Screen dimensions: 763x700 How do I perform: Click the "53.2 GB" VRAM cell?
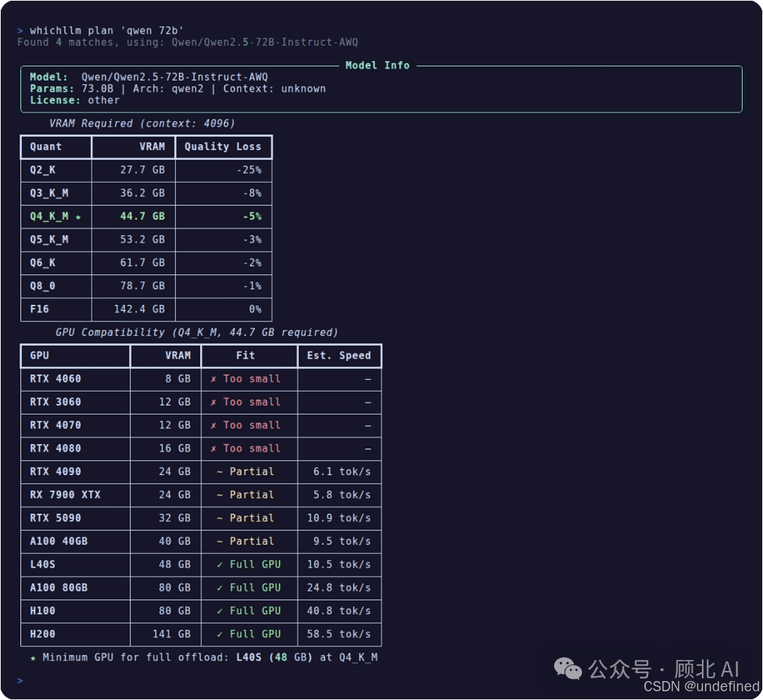(x=143, y=239)
